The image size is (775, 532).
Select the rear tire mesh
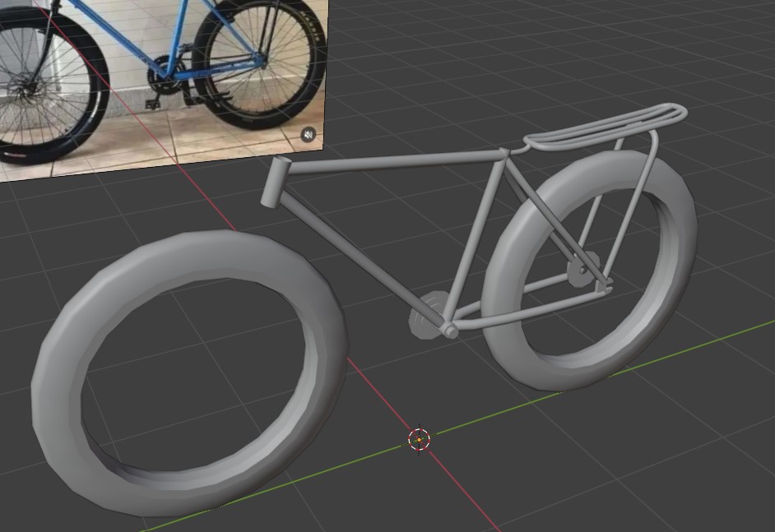click(589, 271)
